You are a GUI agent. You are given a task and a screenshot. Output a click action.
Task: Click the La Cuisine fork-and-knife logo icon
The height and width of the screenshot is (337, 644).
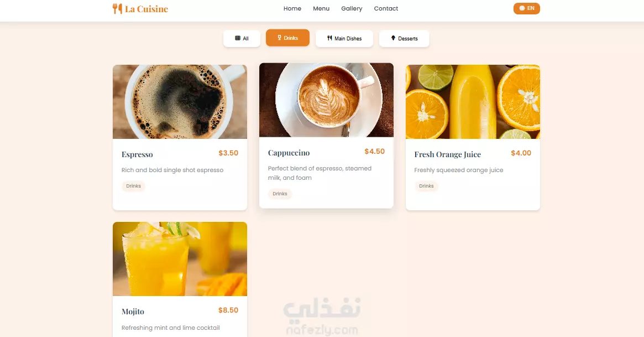point(117,9)
